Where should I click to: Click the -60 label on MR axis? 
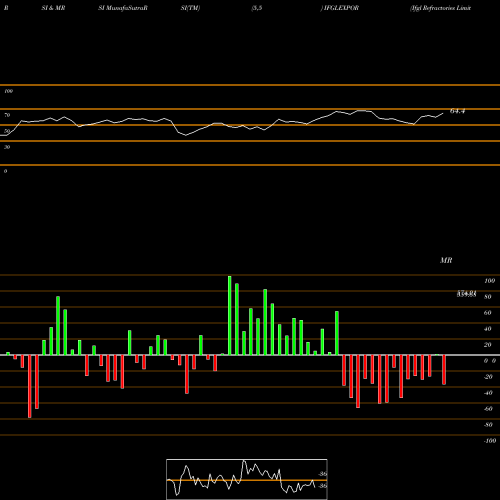(x=488, y=409)
